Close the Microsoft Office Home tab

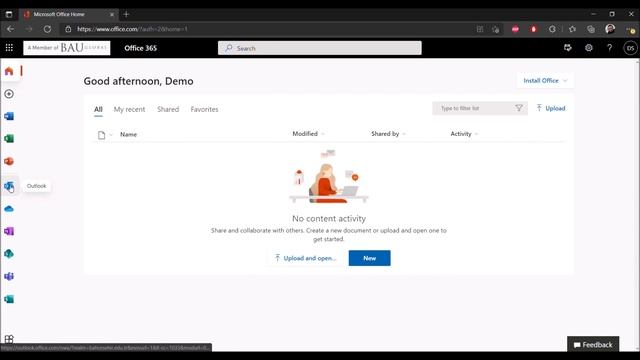112,14
